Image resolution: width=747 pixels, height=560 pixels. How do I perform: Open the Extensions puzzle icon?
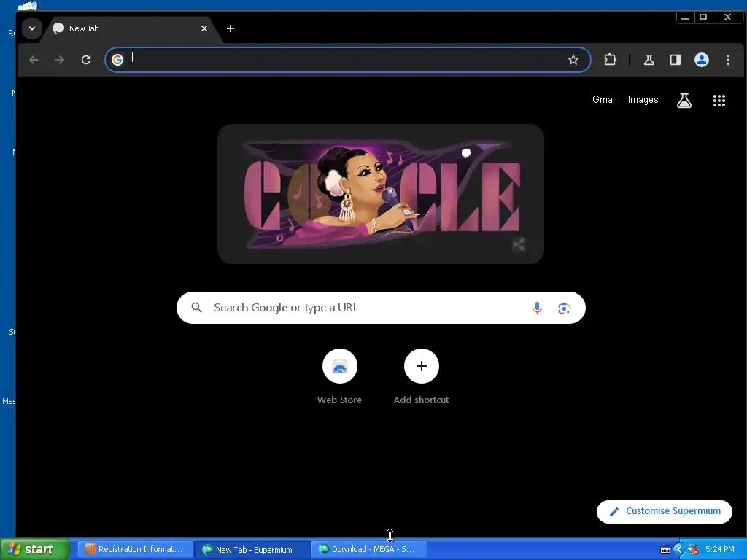tap(611, 60)
